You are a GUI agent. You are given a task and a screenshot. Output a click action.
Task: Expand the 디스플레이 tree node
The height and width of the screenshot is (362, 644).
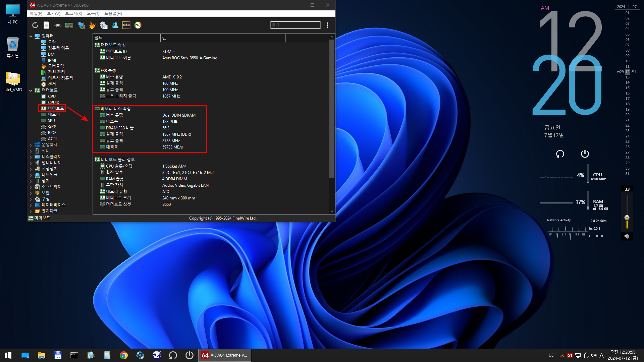[31, 157]
